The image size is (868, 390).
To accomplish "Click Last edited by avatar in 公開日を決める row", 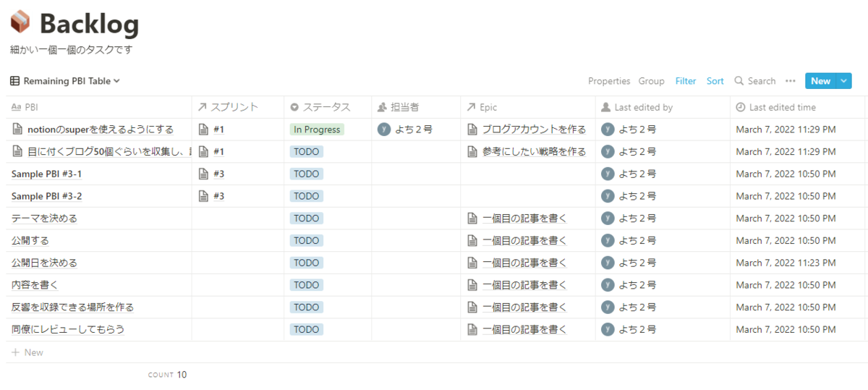I will [x=608, y=263].
